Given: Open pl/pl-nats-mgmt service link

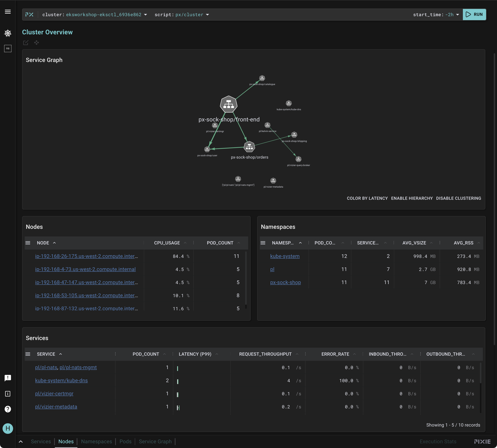Looking at the screenshot, I should 78,367.
